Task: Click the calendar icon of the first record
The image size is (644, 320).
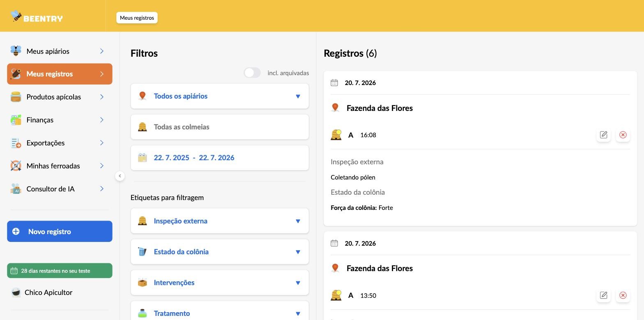Action: [x=334, y=83]
